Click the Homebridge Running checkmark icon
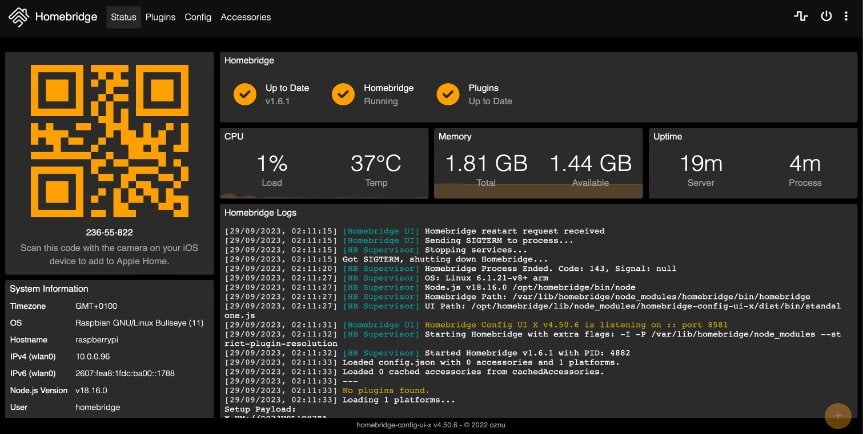The width and height of the screenshot is (864, 434). coord(343,94)
